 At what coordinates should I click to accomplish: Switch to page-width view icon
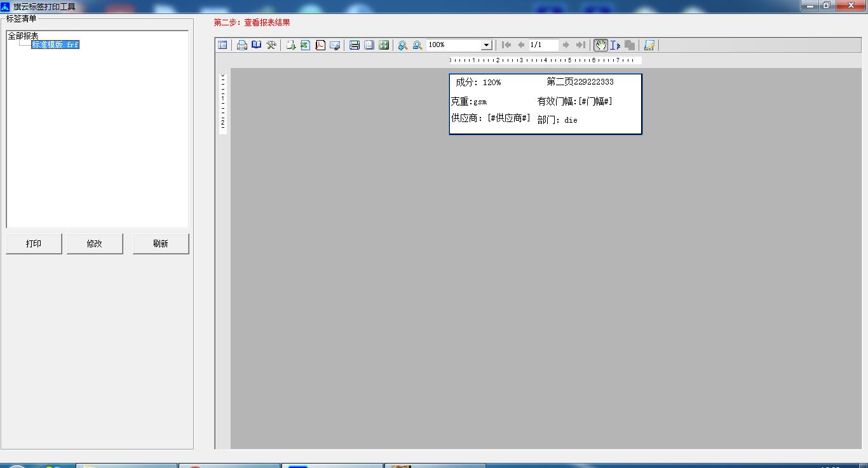pos(355,45)
